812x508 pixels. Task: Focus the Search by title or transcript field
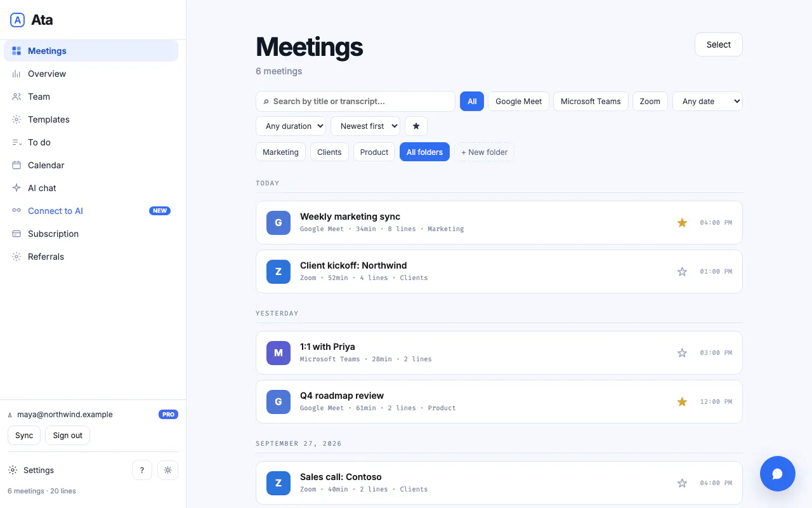[x=355, y=101]
